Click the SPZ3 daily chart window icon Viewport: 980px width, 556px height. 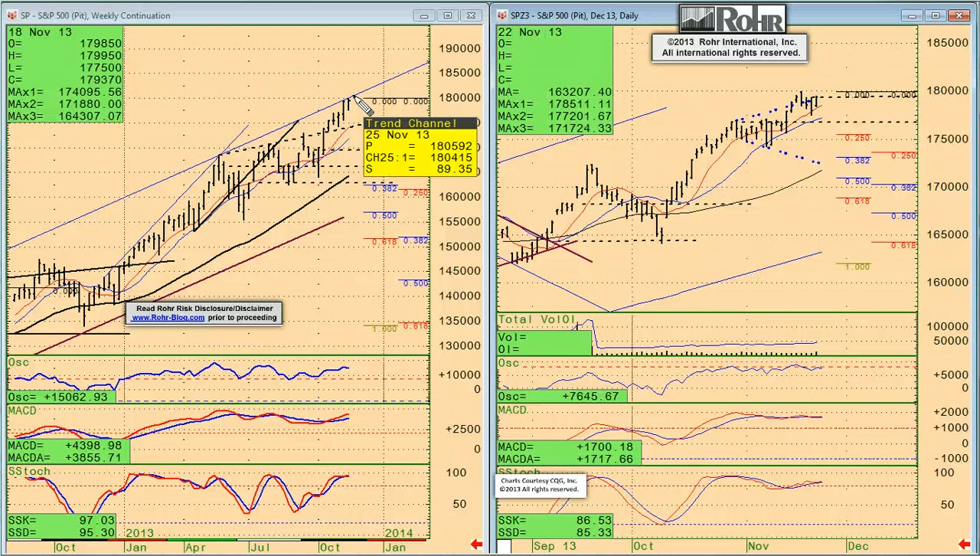coord(502,15)
